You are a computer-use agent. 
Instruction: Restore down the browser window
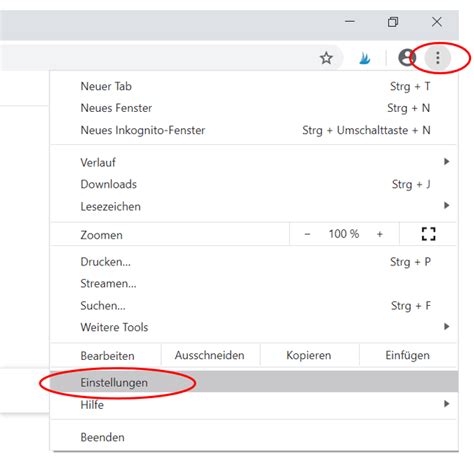click(x=393, y=22)
